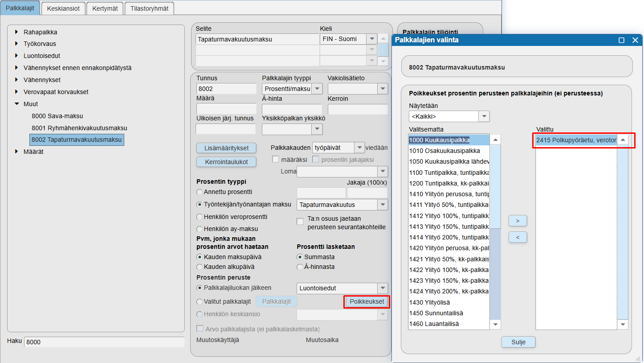This screenshot has height=363, width=644.
Task: Activate the Palkkalajit tab
Action: click(x=20, y=8)
